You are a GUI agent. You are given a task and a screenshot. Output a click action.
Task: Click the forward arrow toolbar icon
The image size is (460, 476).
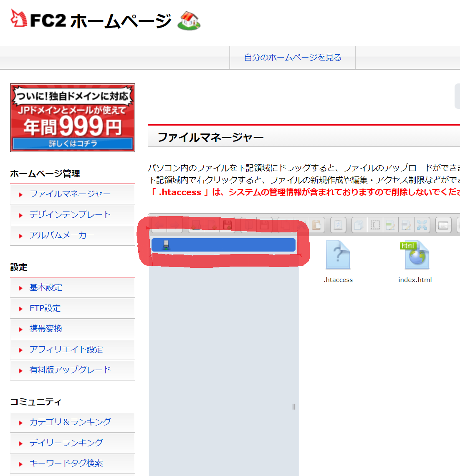point(175,225)
